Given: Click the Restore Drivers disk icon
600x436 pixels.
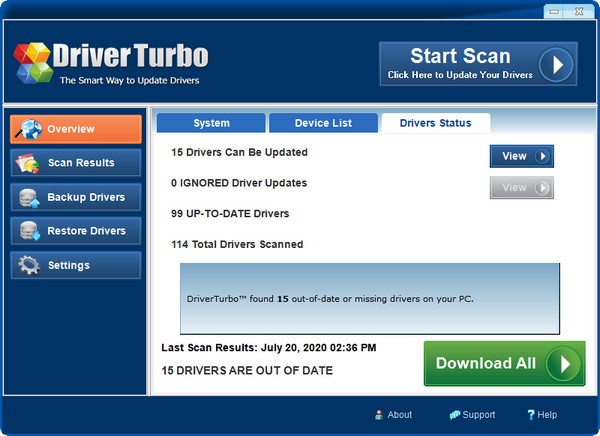Looking at the screenshot, I should (28, 231).
